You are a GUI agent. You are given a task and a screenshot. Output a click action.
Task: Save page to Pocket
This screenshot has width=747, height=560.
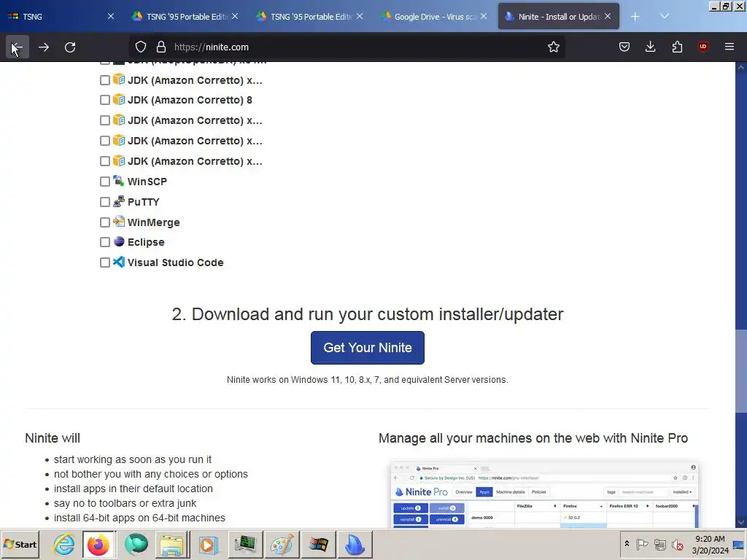[x=624, y=47]
